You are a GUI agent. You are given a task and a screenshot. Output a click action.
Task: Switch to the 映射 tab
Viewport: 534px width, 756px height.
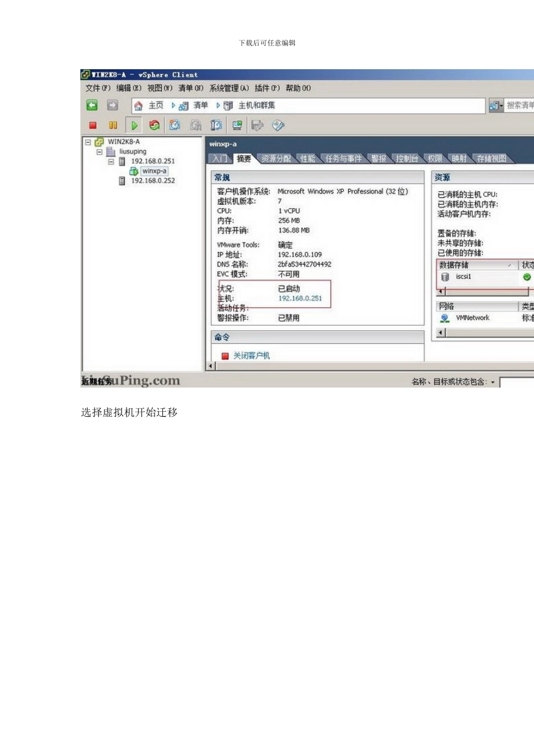point(459,159)
